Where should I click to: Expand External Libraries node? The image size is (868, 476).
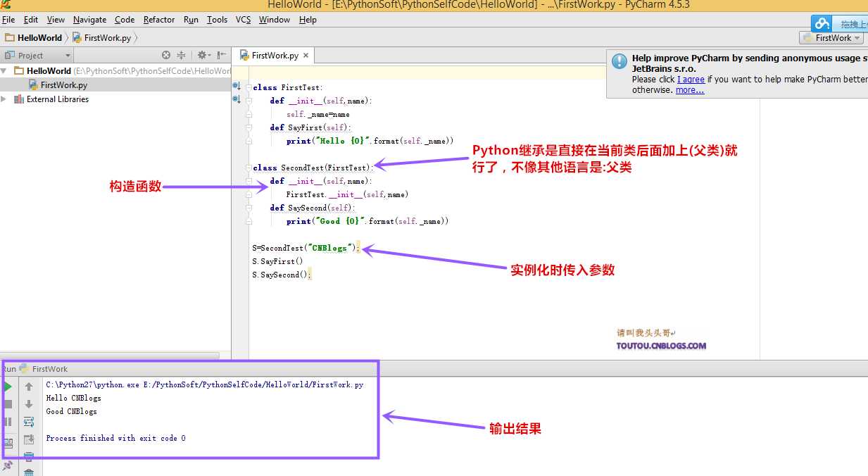pos(4,99)
